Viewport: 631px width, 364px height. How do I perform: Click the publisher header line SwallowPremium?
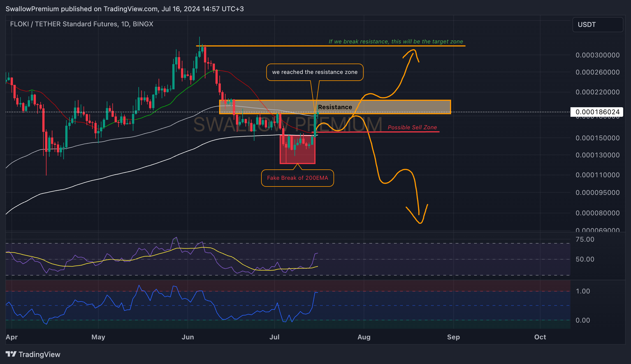click(125, 9)
